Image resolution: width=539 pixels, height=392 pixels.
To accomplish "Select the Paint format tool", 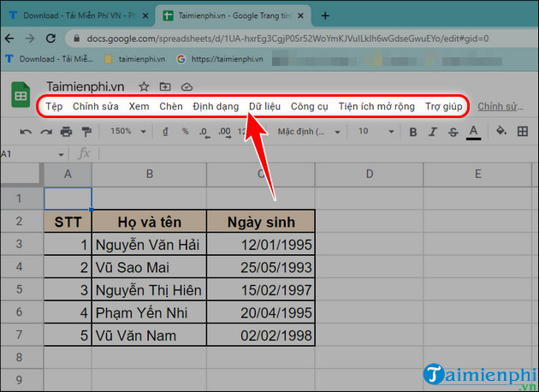I will point(86,132).
